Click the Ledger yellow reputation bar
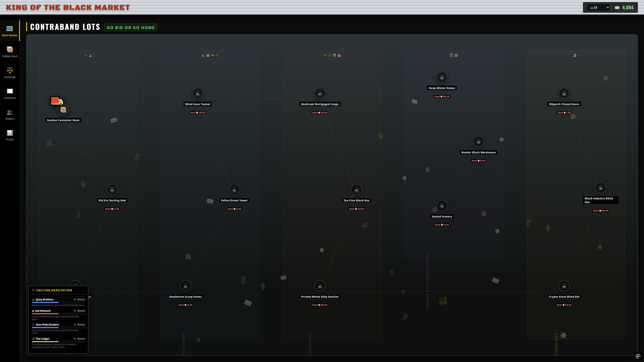 58,342
